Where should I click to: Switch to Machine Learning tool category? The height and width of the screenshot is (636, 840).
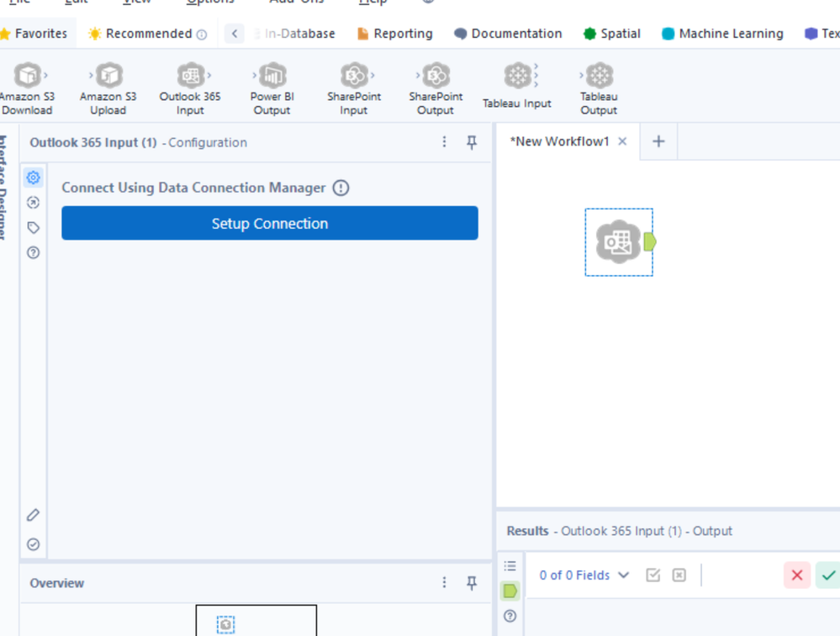point(722,34)
